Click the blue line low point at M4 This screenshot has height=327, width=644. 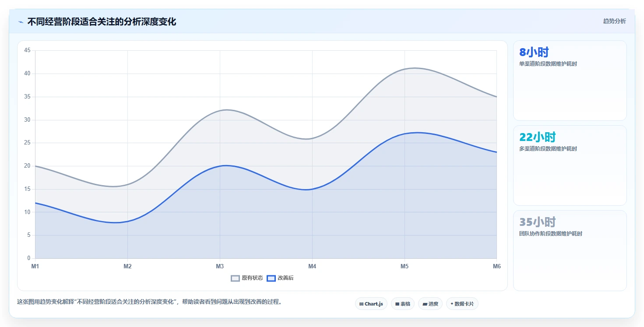[312, 189]
